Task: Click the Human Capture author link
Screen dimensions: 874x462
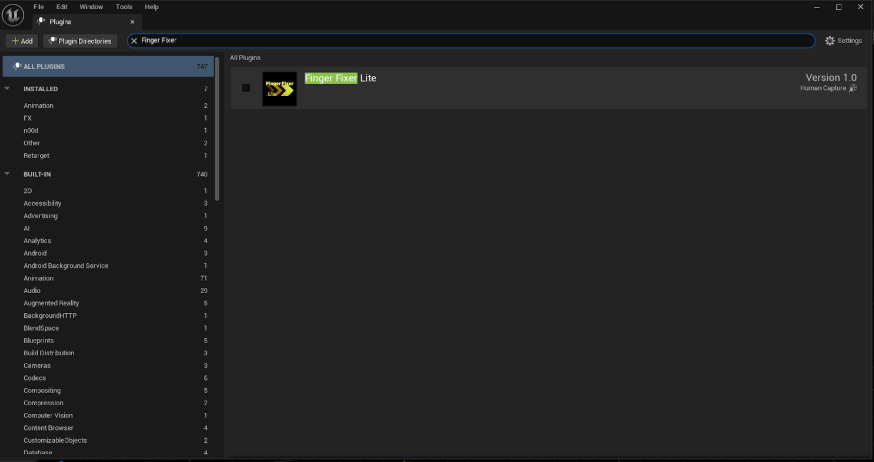Action: (x=823, y=88)
